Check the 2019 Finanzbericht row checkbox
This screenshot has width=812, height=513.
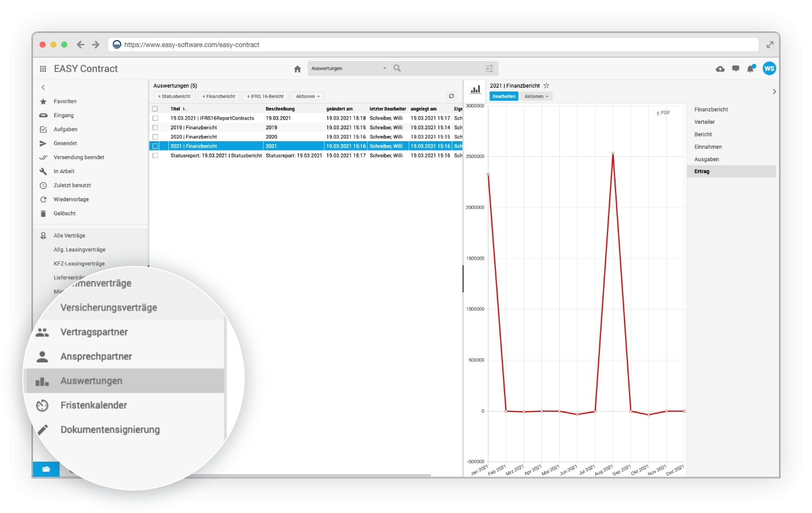coord(155,128)
